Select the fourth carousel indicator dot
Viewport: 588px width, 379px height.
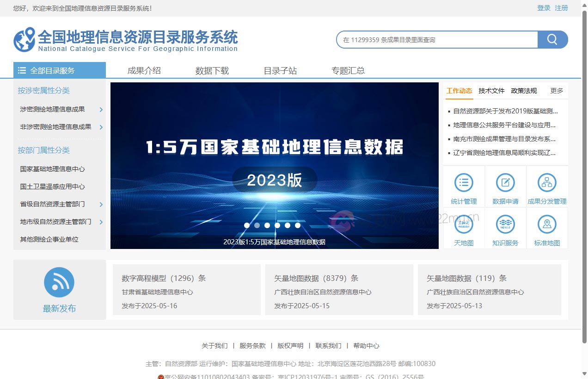click(277, 225)
